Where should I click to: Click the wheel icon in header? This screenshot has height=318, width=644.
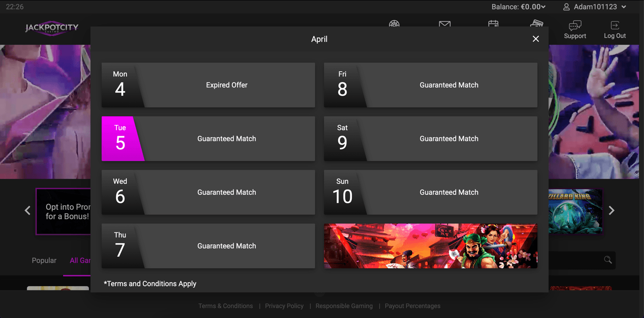394,24
